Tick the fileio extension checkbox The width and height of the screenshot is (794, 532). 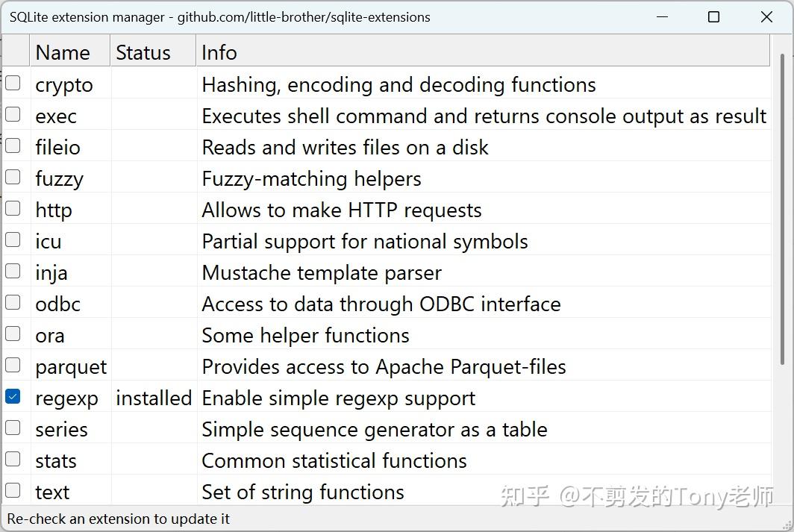point(13,145)
